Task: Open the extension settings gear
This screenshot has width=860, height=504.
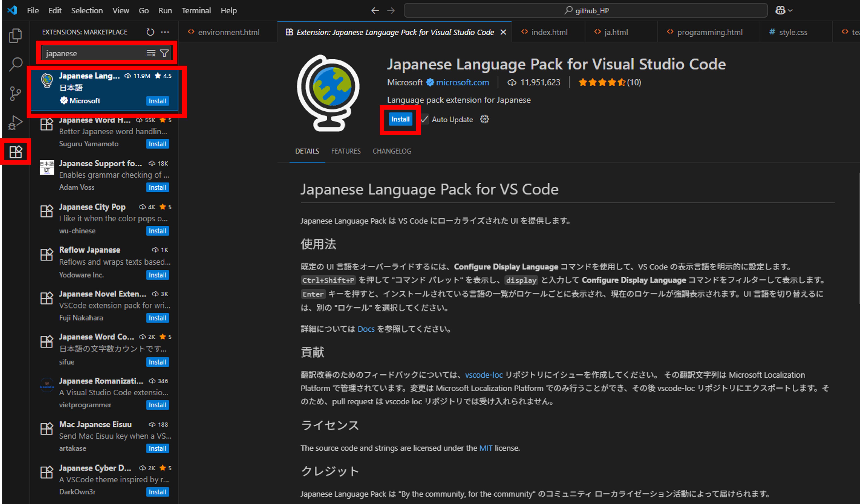Action: click(x=485, y=119)
